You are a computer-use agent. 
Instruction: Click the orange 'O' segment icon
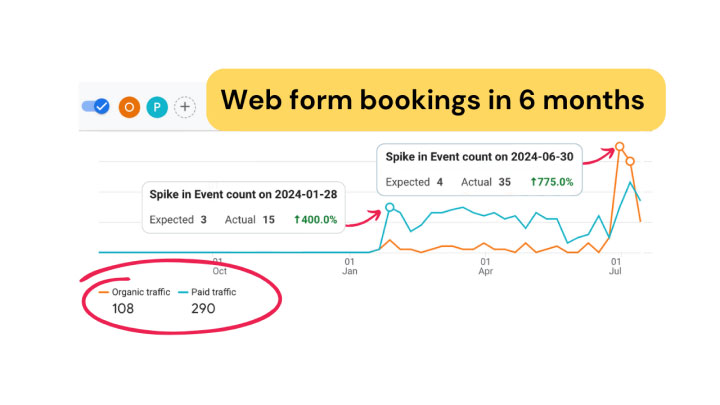tap(128, 107)
